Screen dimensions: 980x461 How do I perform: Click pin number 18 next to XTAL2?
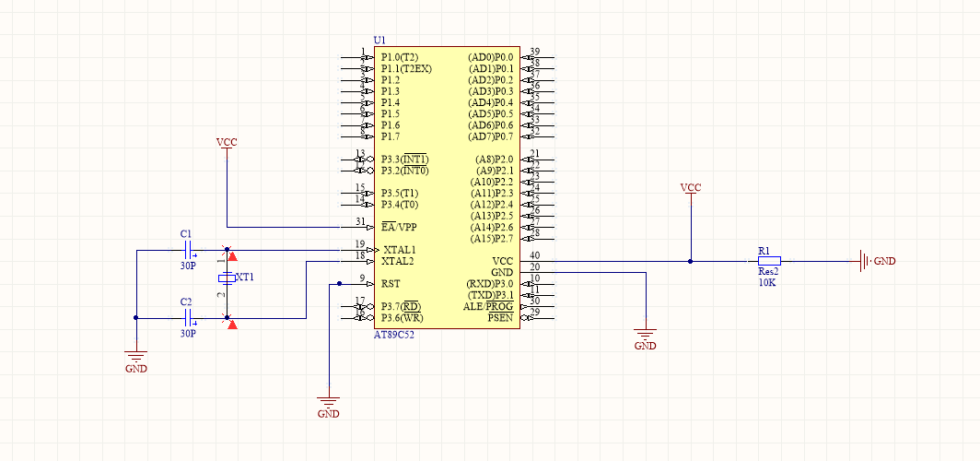(x=360, y=255)
